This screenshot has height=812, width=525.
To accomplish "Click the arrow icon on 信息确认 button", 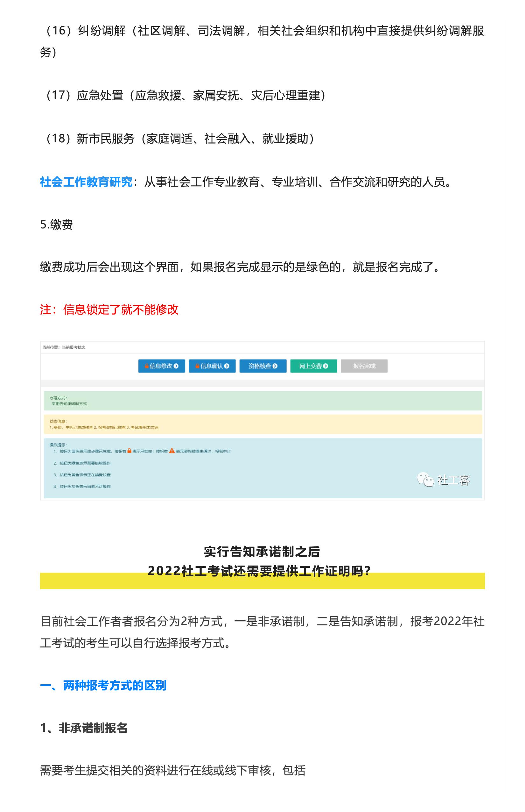I will click(227, 366).
